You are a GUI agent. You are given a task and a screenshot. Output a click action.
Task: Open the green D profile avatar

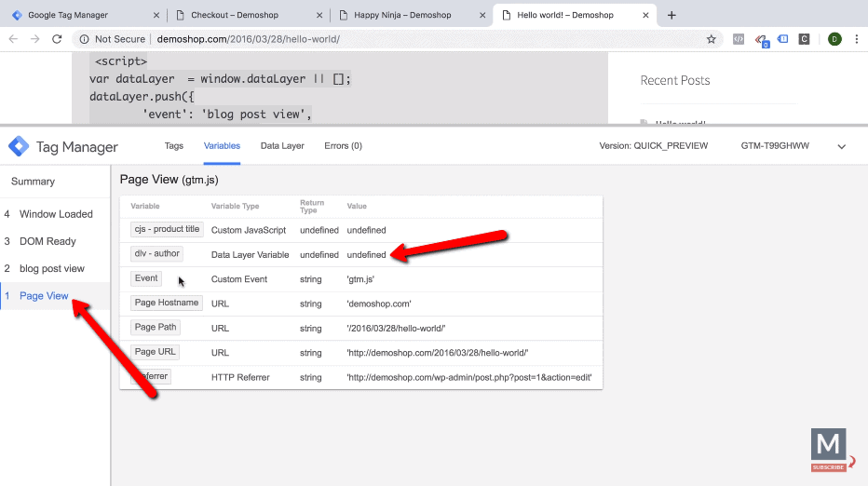click(834, 39)
